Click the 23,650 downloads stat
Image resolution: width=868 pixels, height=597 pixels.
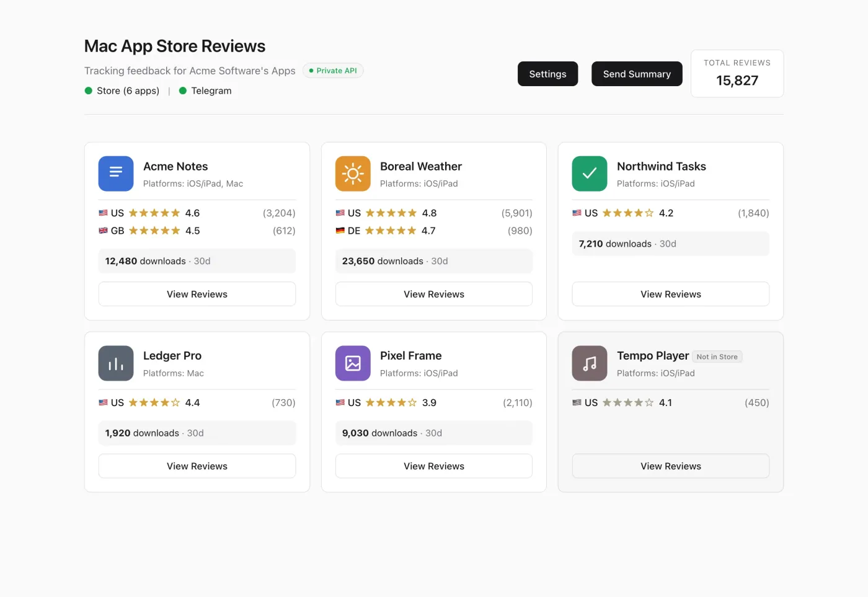click(434, 261)
